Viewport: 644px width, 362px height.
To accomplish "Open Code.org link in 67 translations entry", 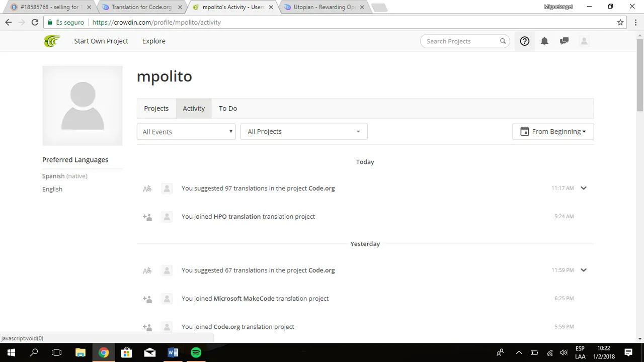I will point(321,270).
